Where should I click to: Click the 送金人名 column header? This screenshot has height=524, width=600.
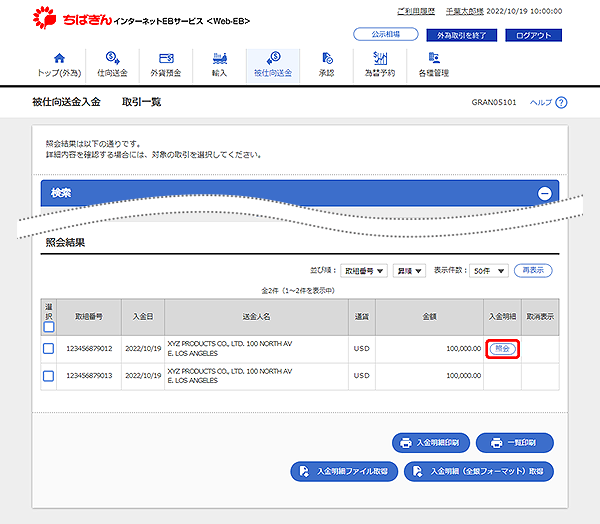(256, 317)
